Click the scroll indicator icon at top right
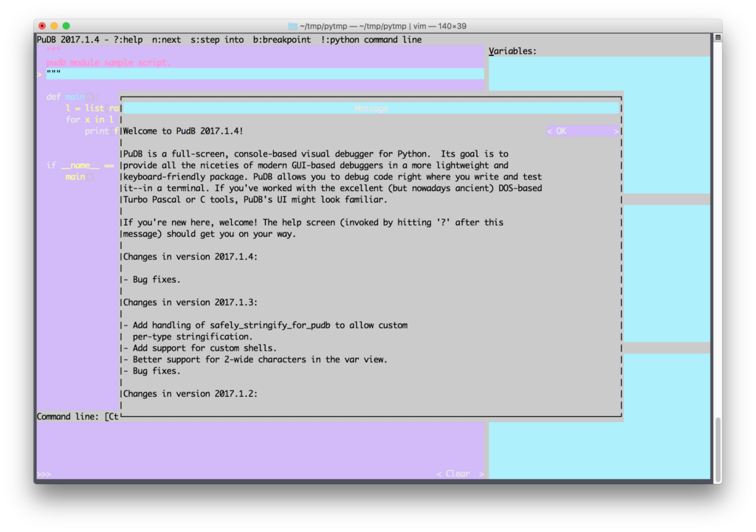Viewport: 756px width, 532px height. click(x=718, y=38)
